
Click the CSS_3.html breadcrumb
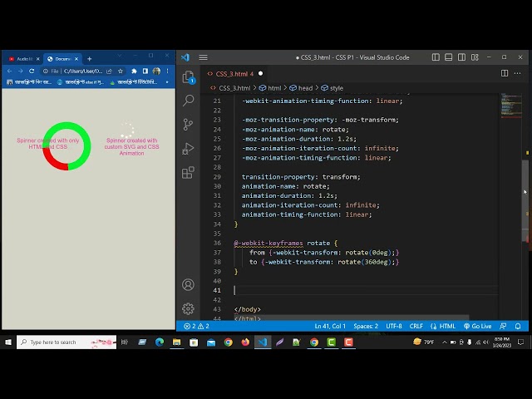(230, 88)
